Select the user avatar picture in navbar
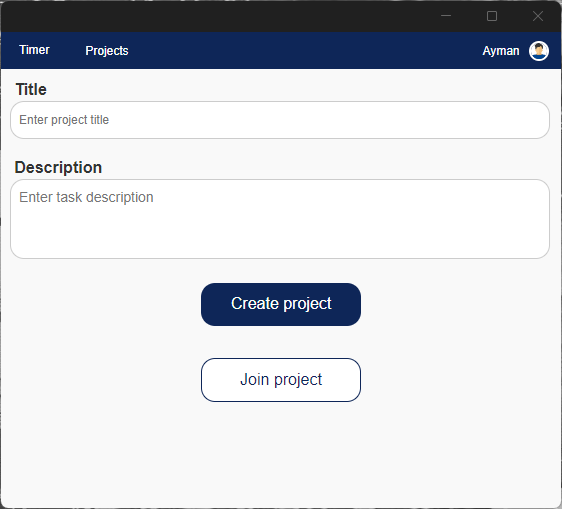Image resolution: width=562 pixels, height=509 pixels. click(539, 51)
